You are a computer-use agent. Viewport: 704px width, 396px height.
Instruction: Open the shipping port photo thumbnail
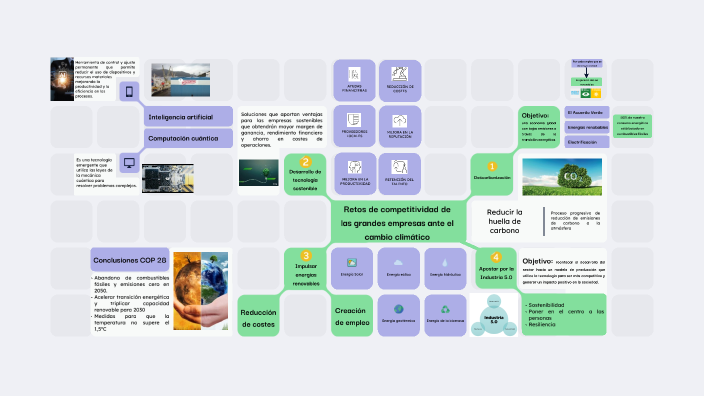coord(180,80)
